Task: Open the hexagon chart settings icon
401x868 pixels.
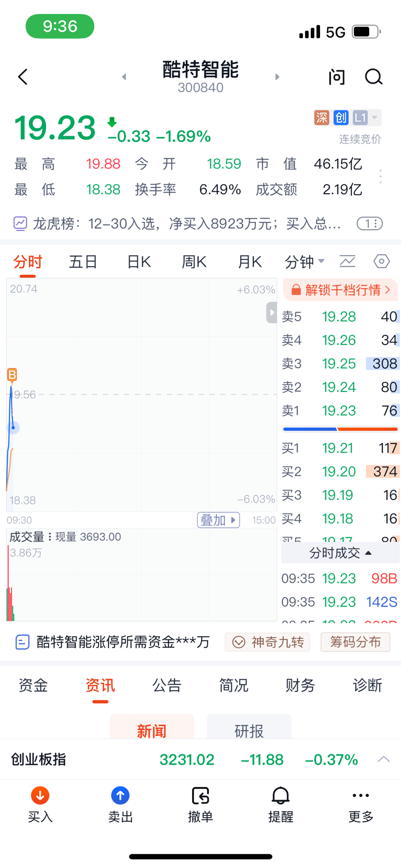Action: (382, 261)
